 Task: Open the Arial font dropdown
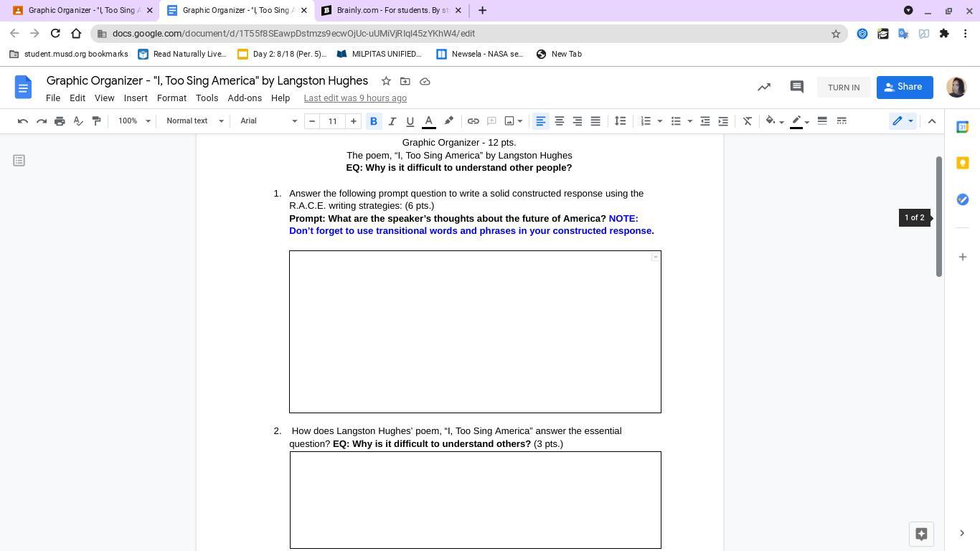pyautogui.click(x=268, y=121)
